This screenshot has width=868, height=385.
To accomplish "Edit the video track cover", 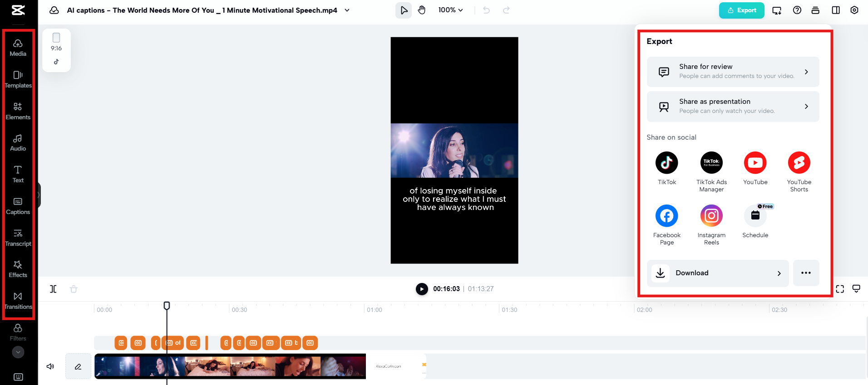I will pyautogui.click(x=78, y=366).
